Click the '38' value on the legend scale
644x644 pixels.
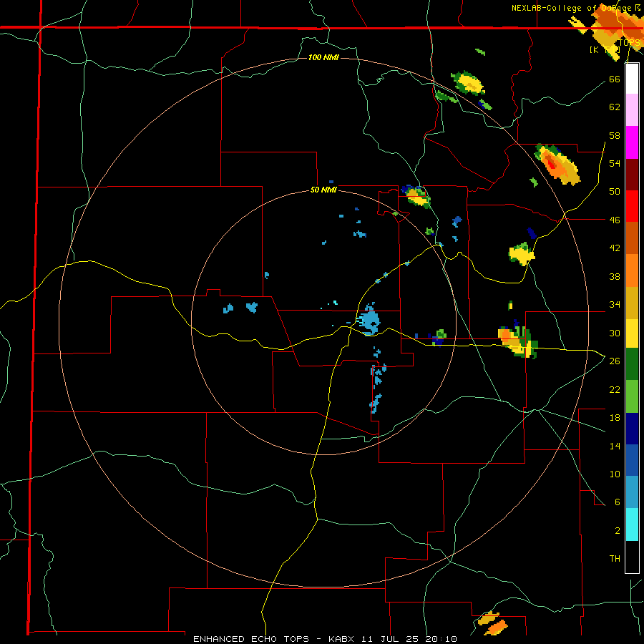(x=615, y=276)
